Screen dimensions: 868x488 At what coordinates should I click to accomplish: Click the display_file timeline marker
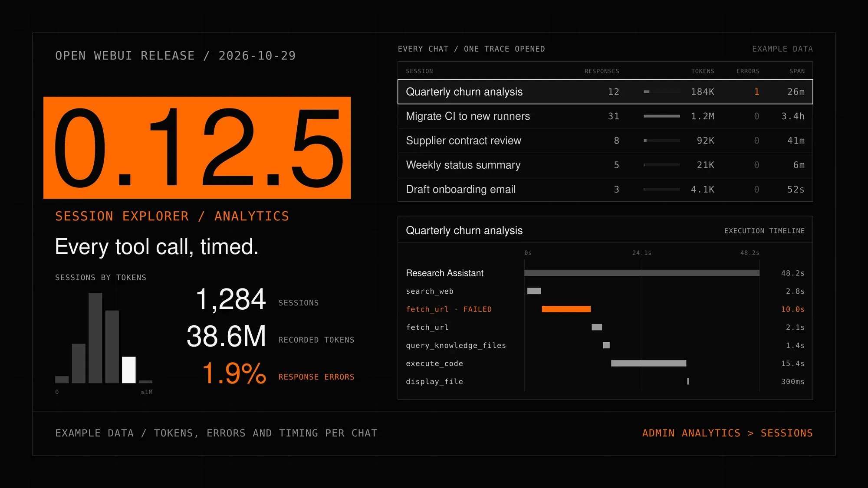click(688, 381)
